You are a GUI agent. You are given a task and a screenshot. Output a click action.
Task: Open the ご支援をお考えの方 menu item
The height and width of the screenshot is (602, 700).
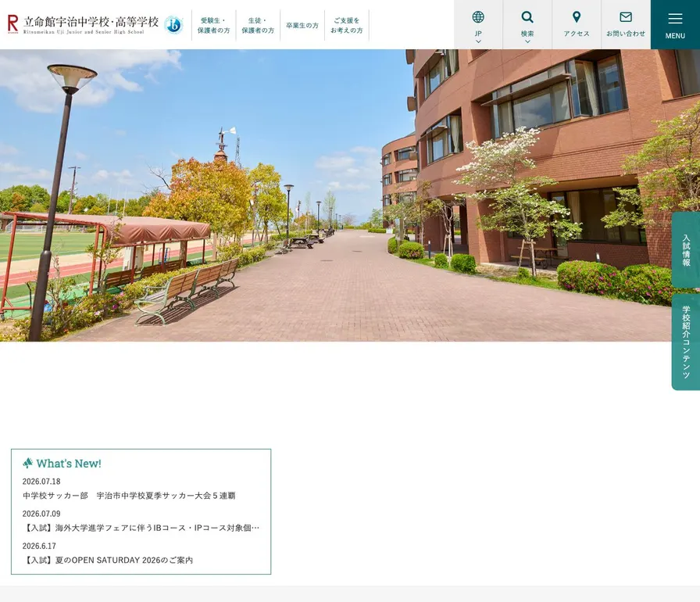pyautogui.click(x=346, y=26)
